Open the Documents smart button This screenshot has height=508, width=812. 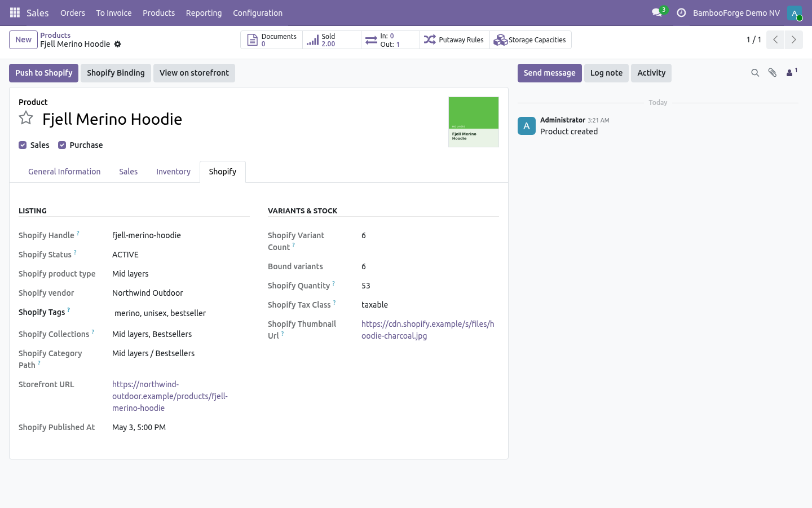point(272,40)
